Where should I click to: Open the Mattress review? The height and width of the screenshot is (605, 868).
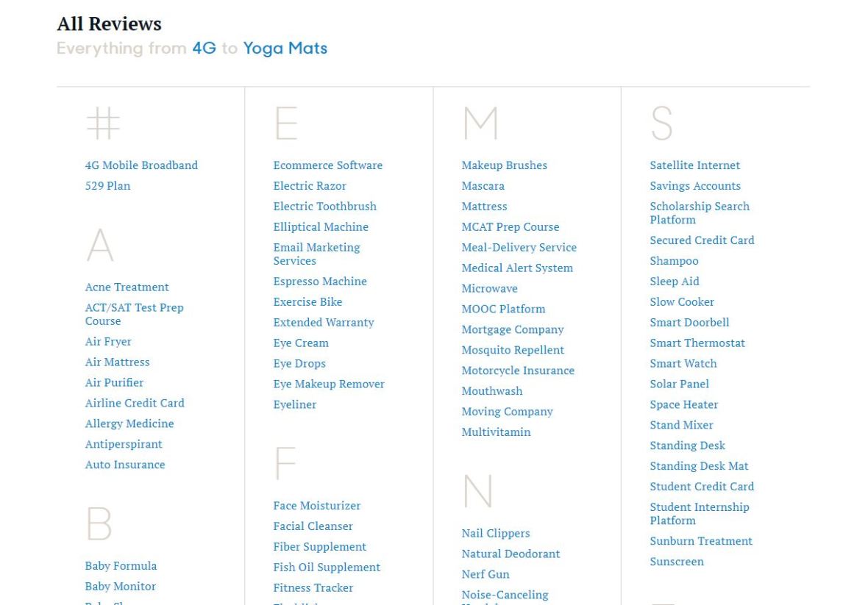click(484, 207)
